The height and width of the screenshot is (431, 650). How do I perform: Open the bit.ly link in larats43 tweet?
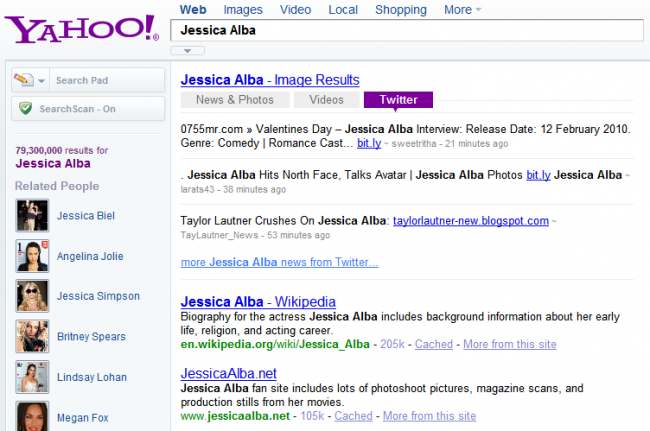pyautogui.click(x=538, y=175)
